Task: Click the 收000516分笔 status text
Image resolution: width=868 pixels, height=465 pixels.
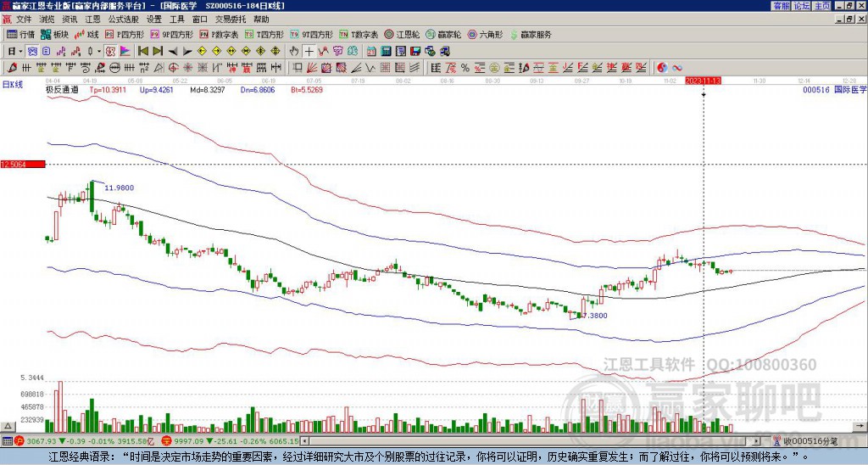Action: click(810, 441)
